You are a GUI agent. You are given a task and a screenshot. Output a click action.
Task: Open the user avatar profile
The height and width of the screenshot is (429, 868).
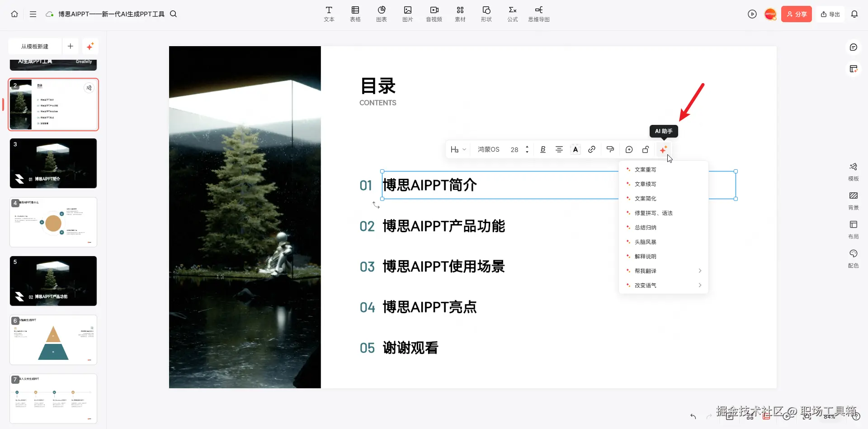[x=770, y=14]
